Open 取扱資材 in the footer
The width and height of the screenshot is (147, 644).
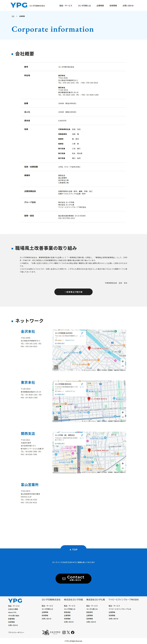point(90,612)
